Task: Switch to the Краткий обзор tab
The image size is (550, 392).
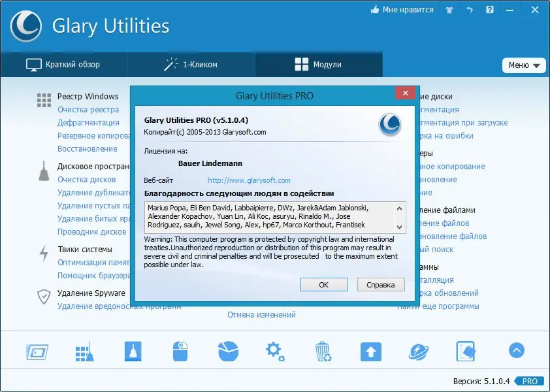Action: coord(64,65)
